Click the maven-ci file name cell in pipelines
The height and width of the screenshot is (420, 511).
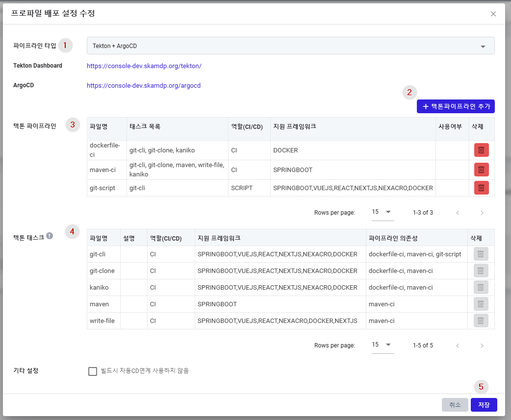106,170
